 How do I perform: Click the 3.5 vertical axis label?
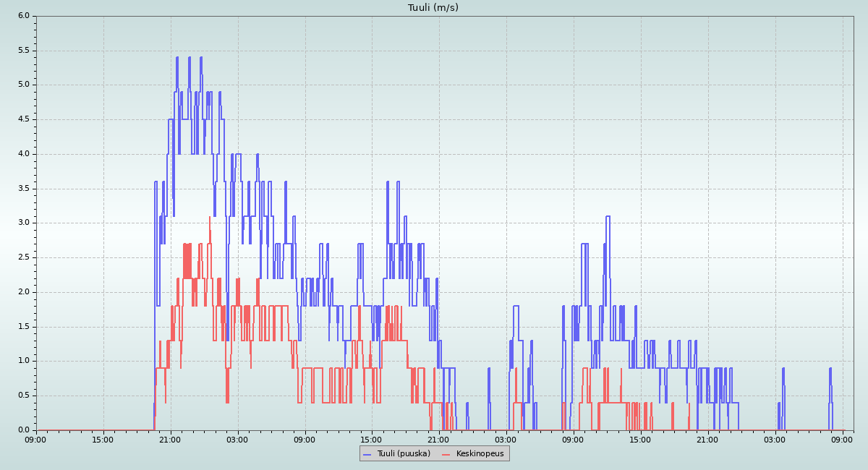pos(23,189)
